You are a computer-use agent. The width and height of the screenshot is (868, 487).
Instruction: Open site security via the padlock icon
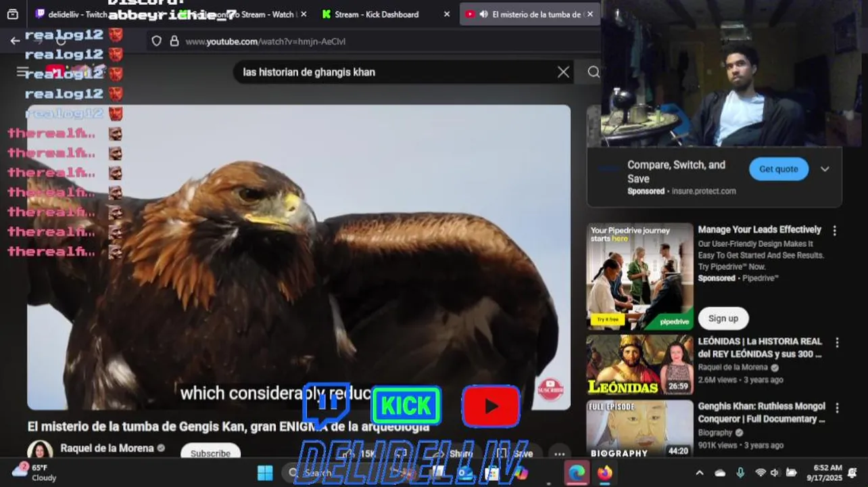coord(174,41)
